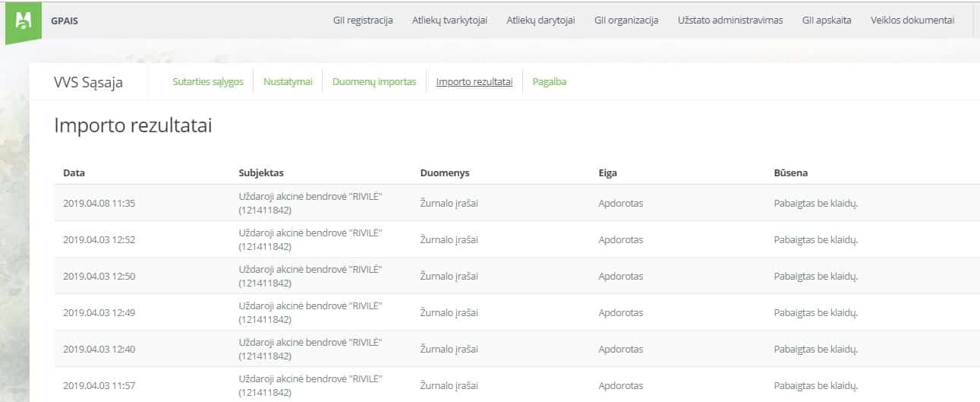Open the GII apskaita menu
The height and width of the screenshot is (402, 980).
click(827, 21)
